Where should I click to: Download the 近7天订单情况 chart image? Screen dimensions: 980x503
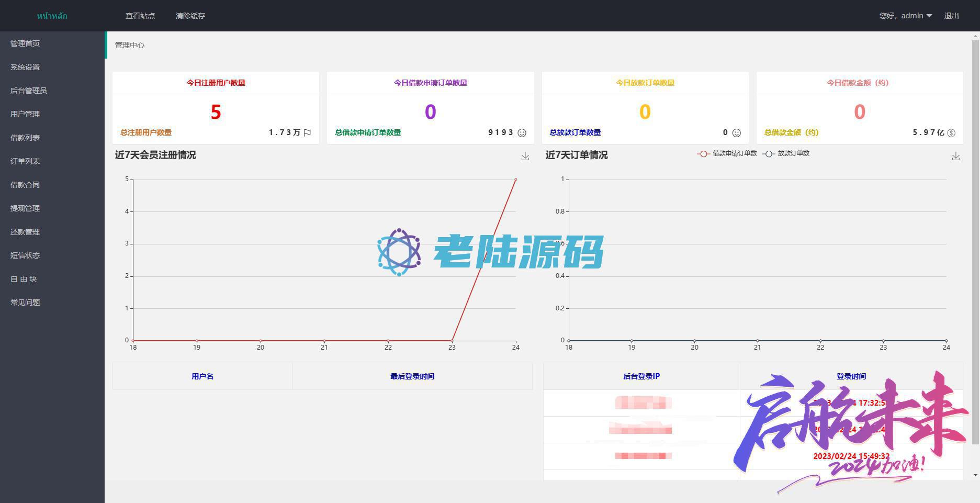[x=955, y=157]
